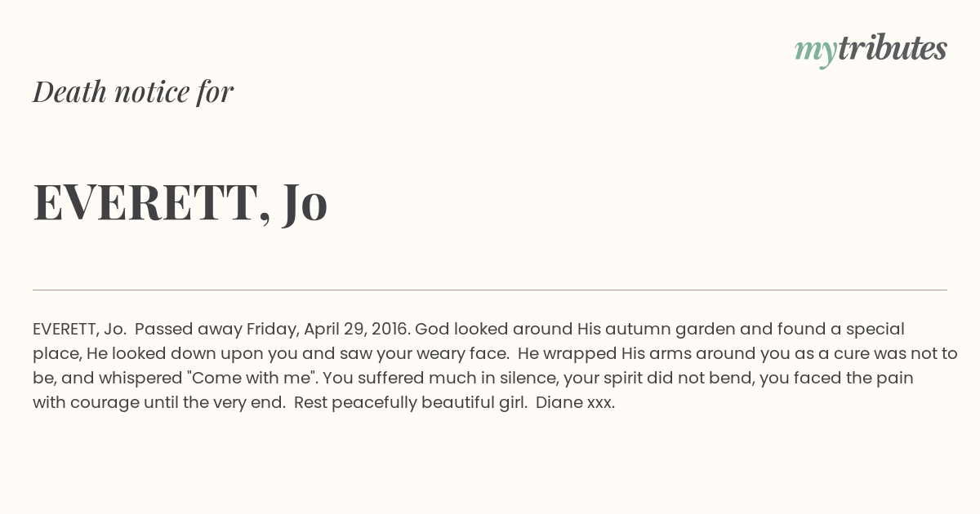Click 'EVERETT, Jo.' at start of notice text
The image size is (980, 514).
[x=80, y=330]
